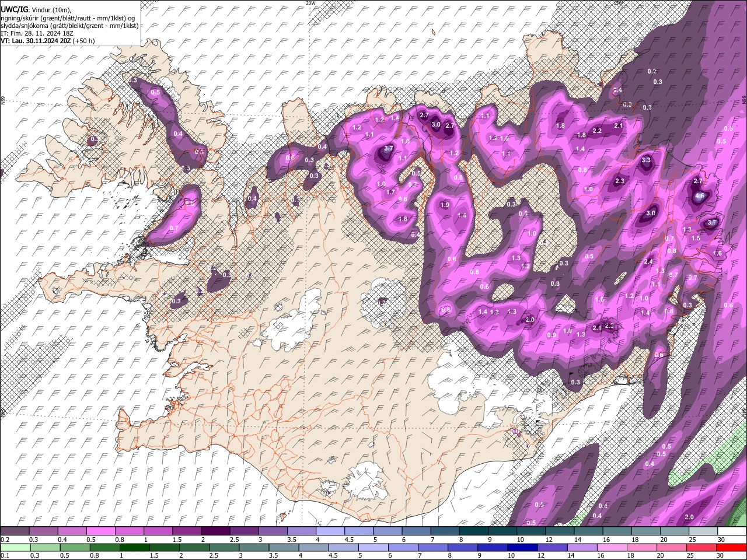Image resolution: width=747 pixels, height=560 pixels.
Task: Click the '1.9' snowfall value on the map
Action: pos(445,205)
